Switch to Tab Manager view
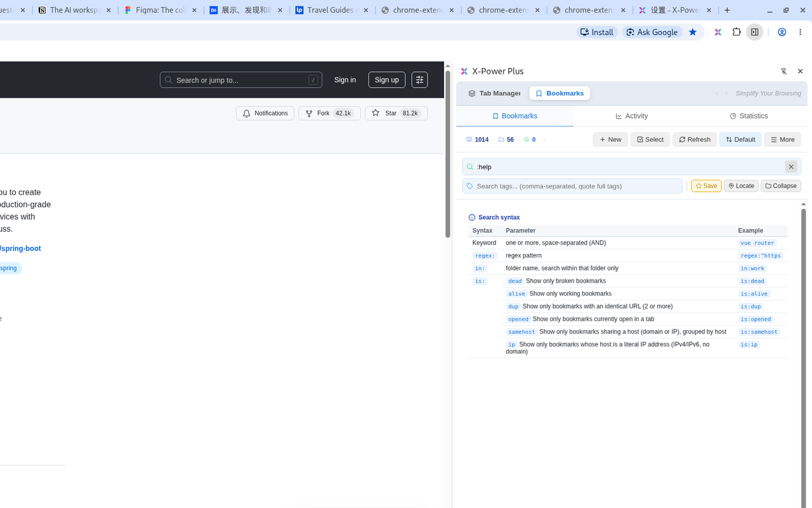 pyautogui.click(x=494, y=93)
